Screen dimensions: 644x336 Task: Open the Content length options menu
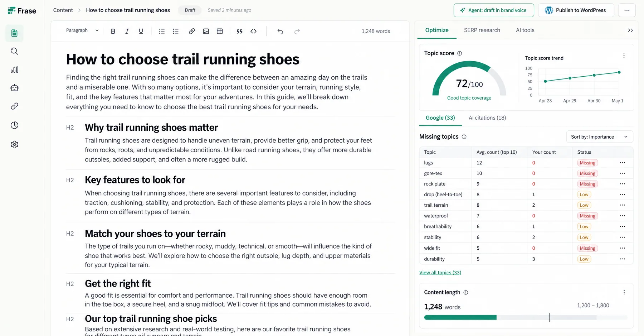[624, 292]
